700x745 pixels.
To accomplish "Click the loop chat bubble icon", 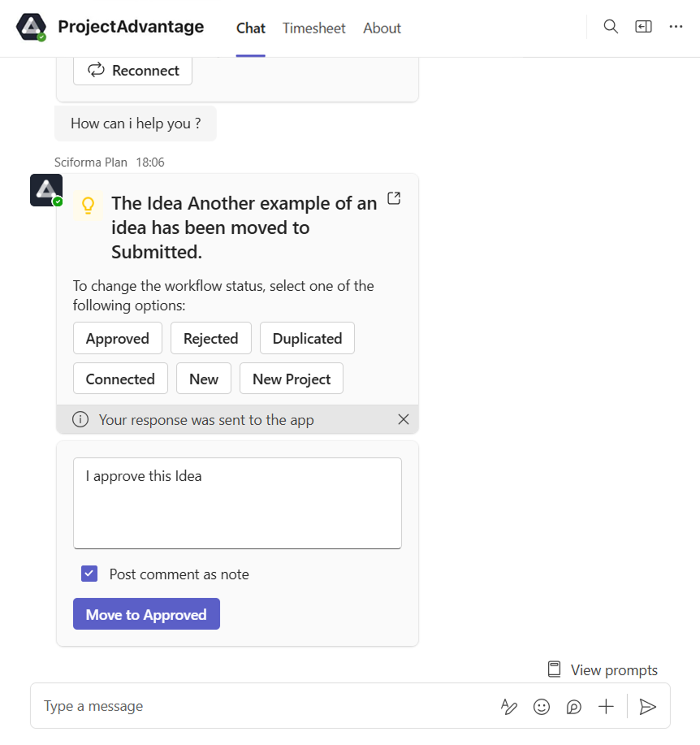I will tap(574, 707).
